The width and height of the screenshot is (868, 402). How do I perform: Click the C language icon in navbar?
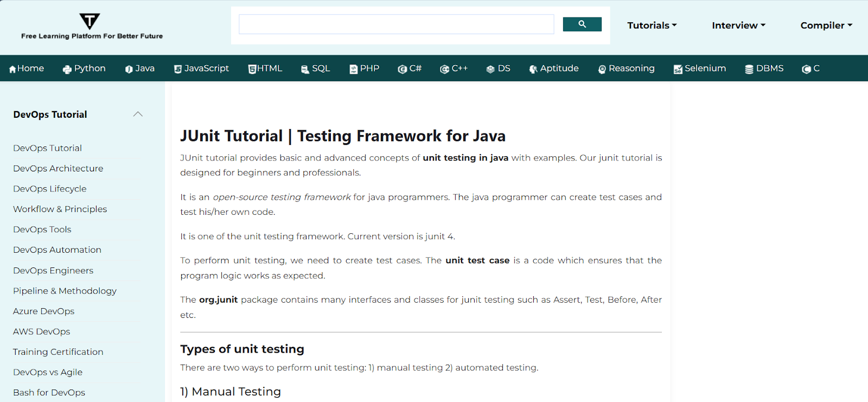[806, 69]
